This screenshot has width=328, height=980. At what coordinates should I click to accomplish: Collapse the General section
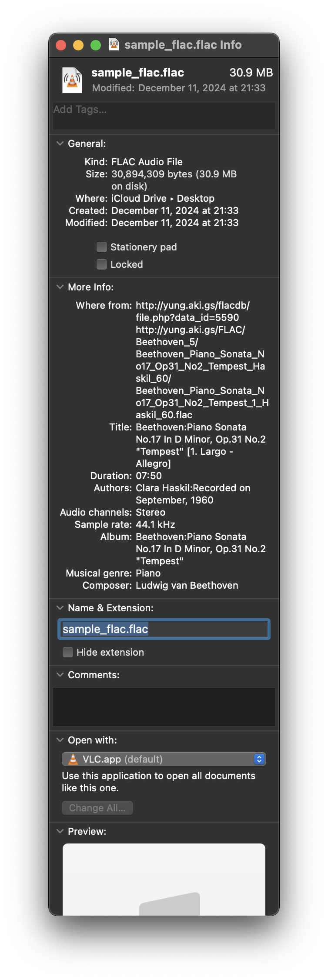tap(60, 143)
